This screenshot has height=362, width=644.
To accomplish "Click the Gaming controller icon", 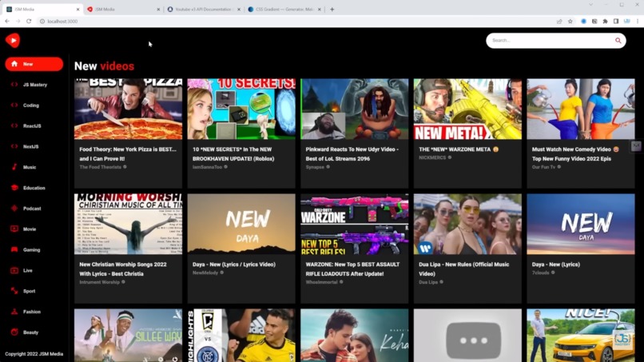I will pos(14,249).
